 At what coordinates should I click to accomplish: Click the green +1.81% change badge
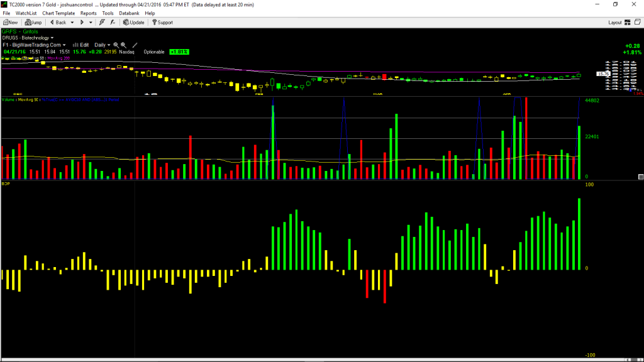pos(179,52)
